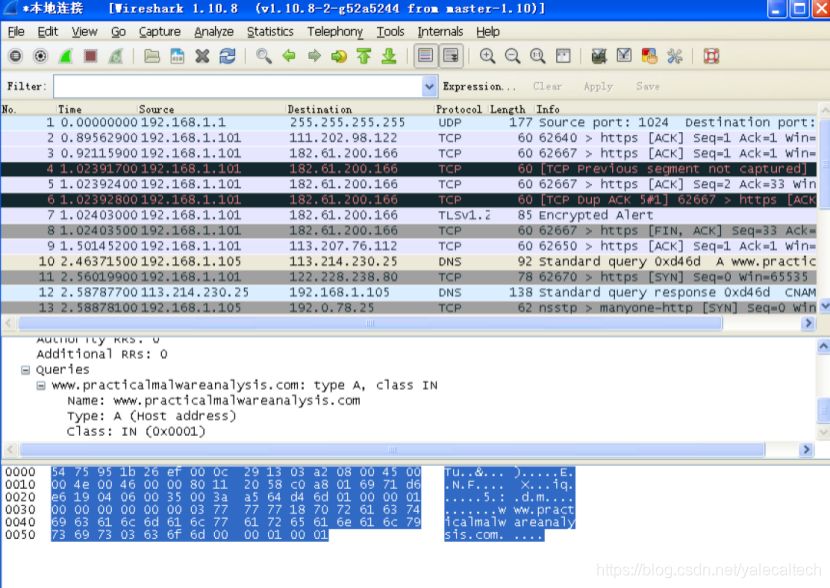Click the Save filter button
The height and width of the screenshot is (588, 830).
[648, 86]
